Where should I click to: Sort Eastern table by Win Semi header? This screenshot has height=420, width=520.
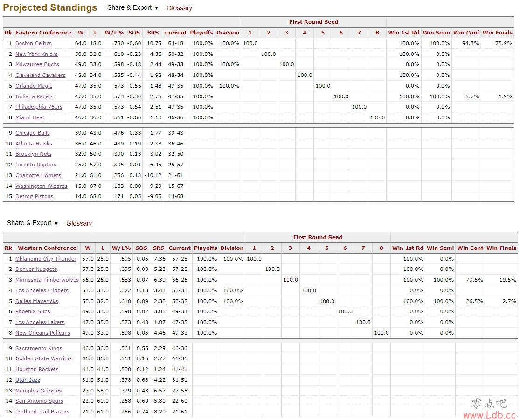(x=436, y=33)
